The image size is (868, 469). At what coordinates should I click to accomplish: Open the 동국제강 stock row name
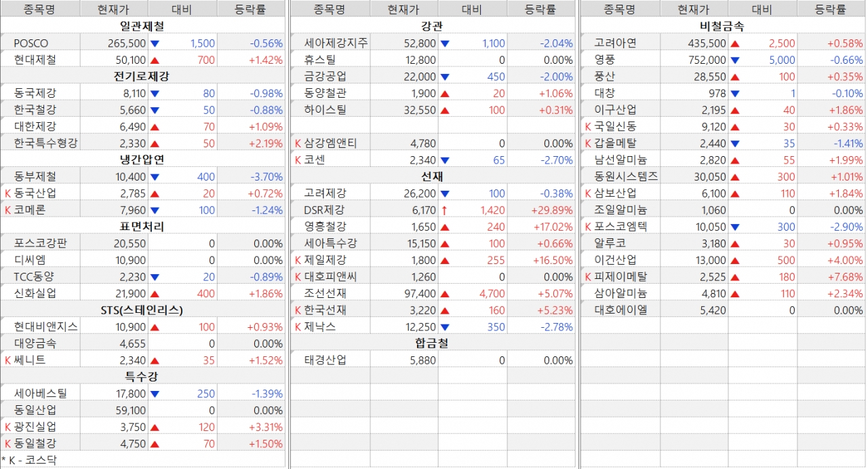point(35,93)
